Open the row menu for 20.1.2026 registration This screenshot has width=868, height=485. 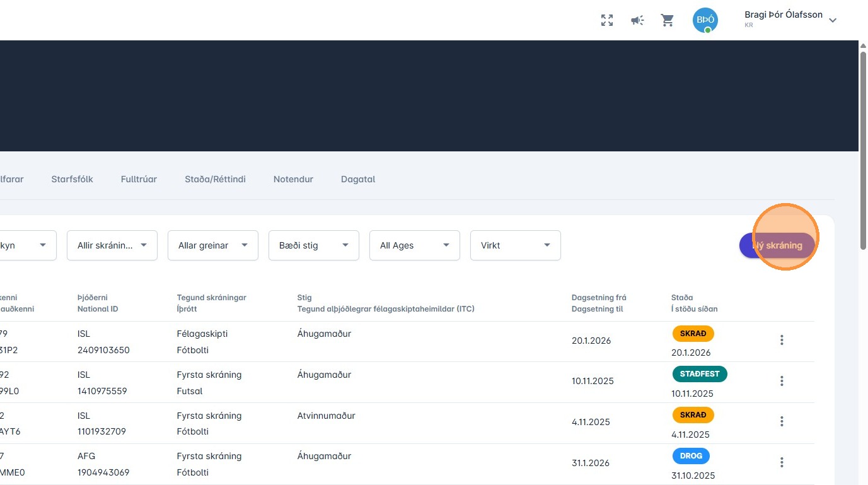coord(782,340)
